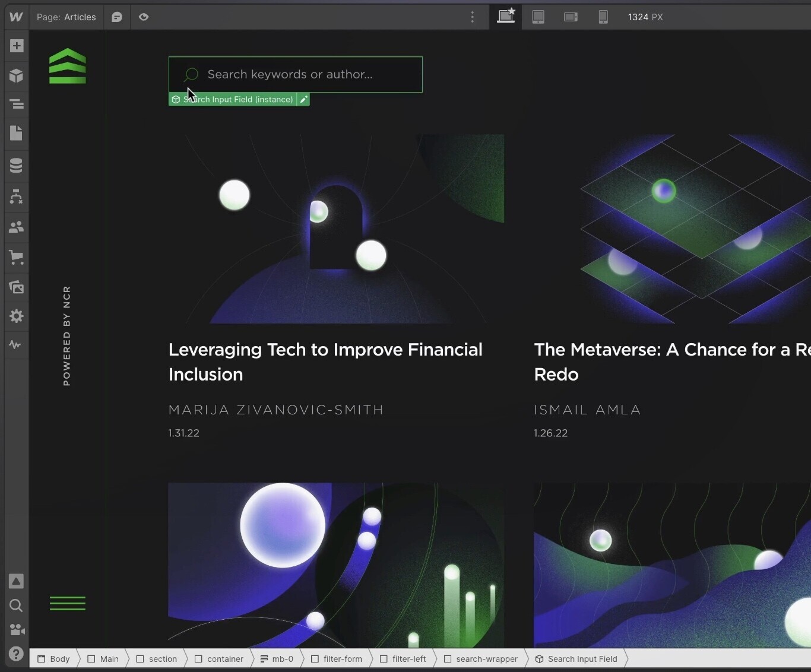Click the Search Input Field instance label
Viewport: 811px width, 672px height.
tap(235, 99)
